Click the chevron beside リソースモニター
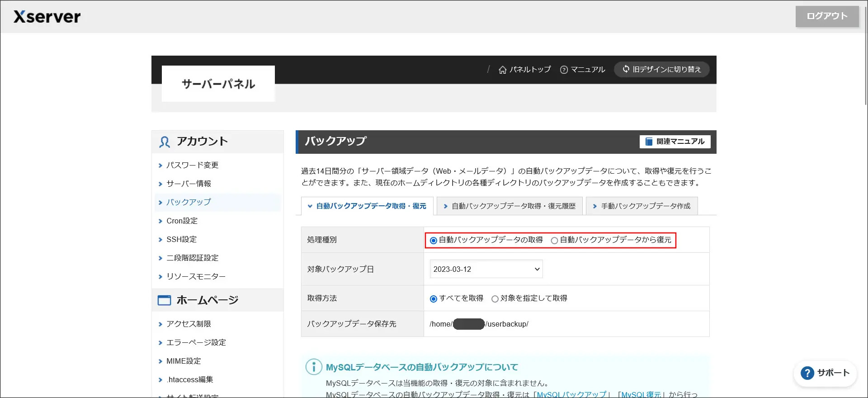The image size is (868, 398). 160,277
